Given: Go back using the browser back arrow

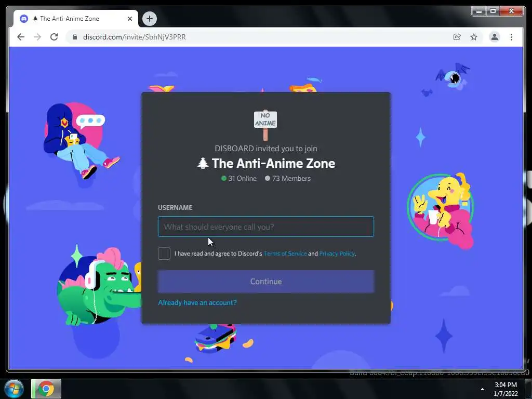Looking at the screenshot, I should coord(21,37).
